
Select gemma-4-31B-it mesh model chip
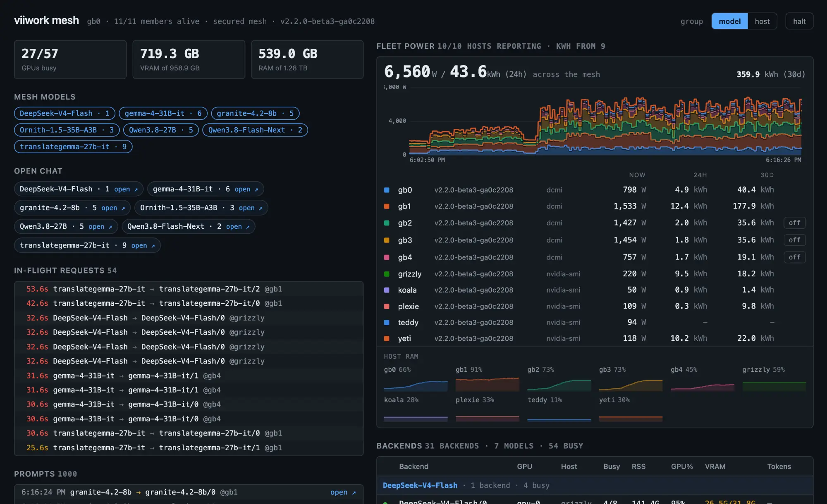click(163, 114)
